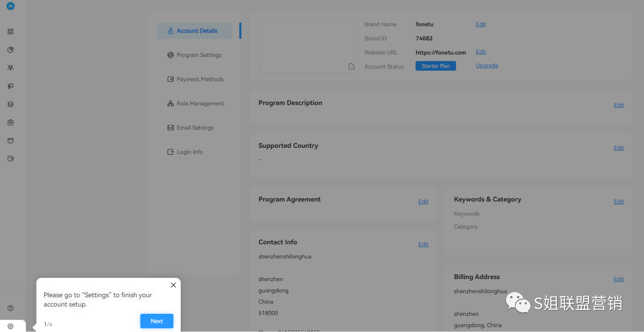Open the question mark help icon
Screen dimensions: 644x332
tap(11, 308)
